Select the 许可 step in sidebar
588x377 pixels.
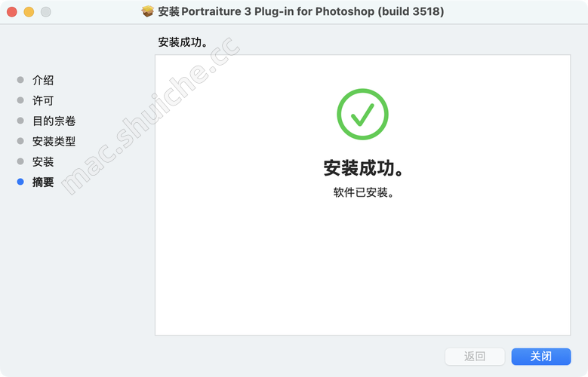(x=43, y=100)
